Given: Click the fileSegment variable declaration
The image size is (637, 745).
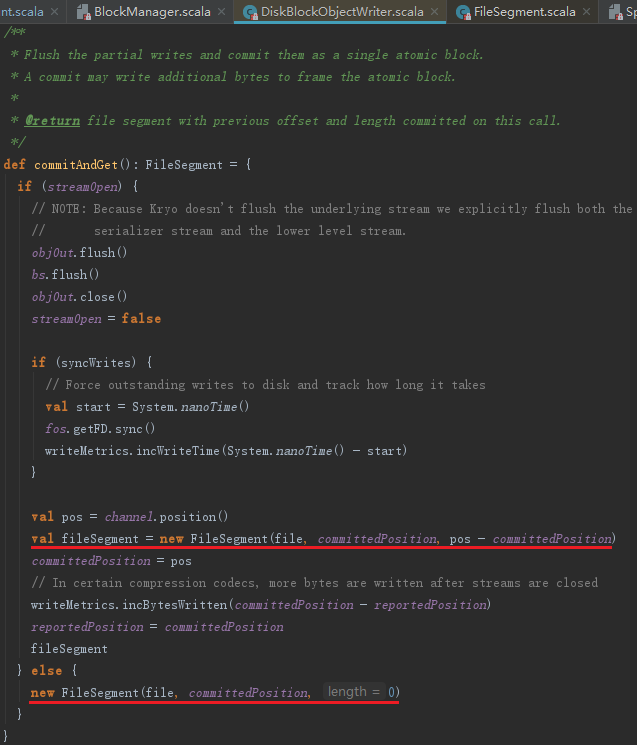Looking at the screenshot, I should coord(100,539).
